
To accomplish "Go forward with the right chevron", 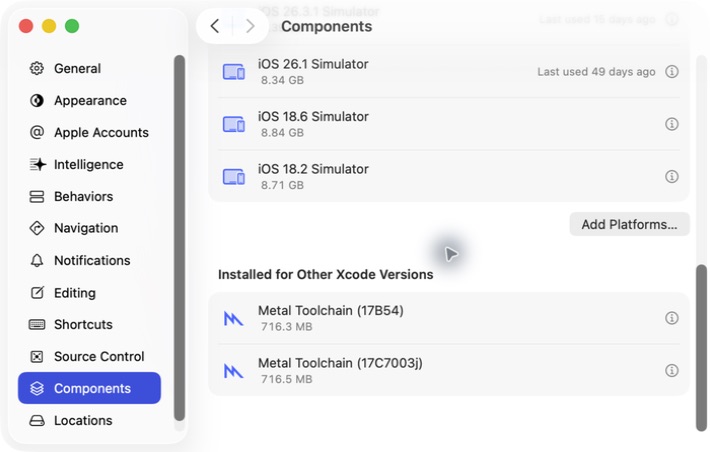I will pos(250,26).
